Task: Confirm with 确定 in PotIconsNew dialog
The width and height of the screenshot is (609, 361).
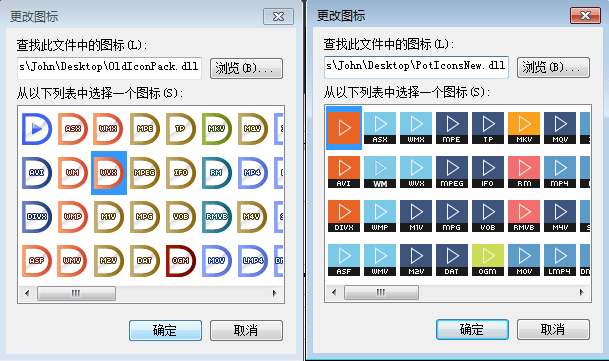Action: pyautogui.click(x=472, y=330)
